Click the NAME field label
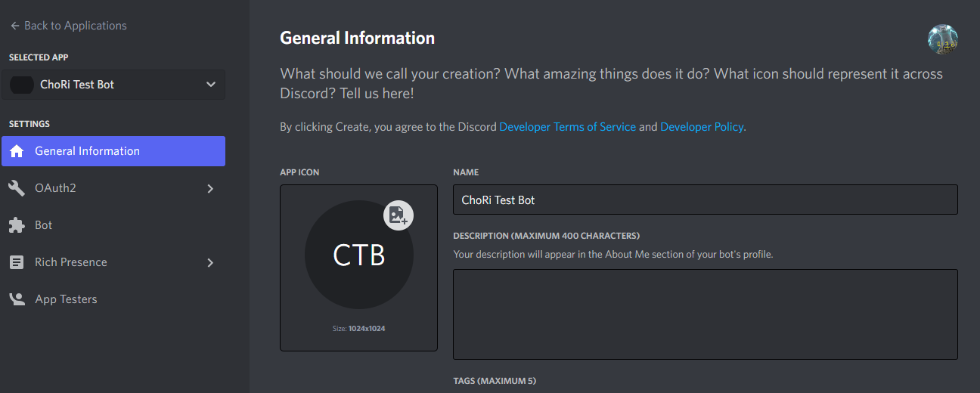This screenshot has height=393, width=980. tap(466, 172)
